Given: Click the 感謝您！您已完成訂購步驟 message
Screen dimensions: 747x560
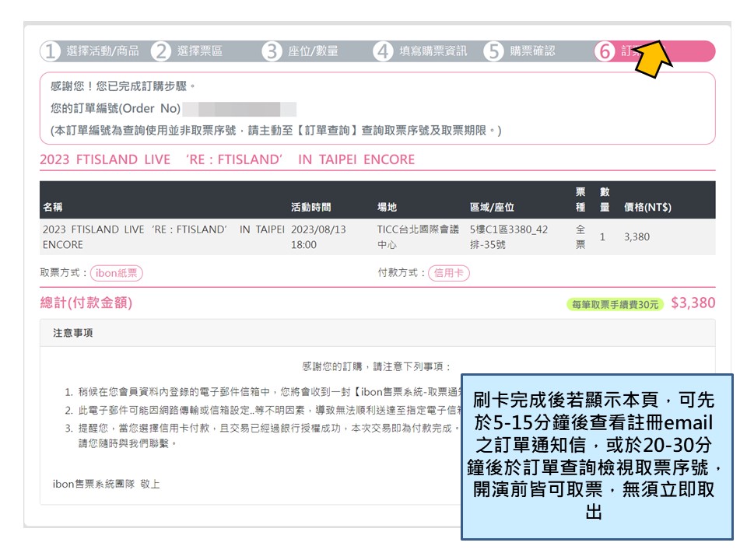Looking at the screenshot, I should pyautogui.click(x=123, y=86).
